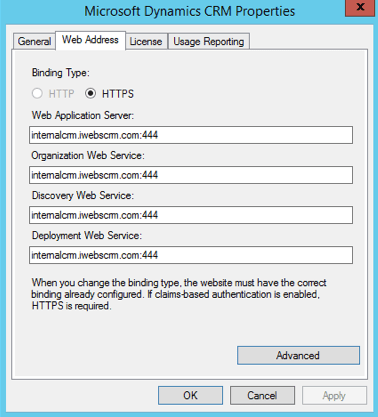Viewport: 378px width, 417px height.
Task: Open the Advanced settings button
Action: click(298, 355)
